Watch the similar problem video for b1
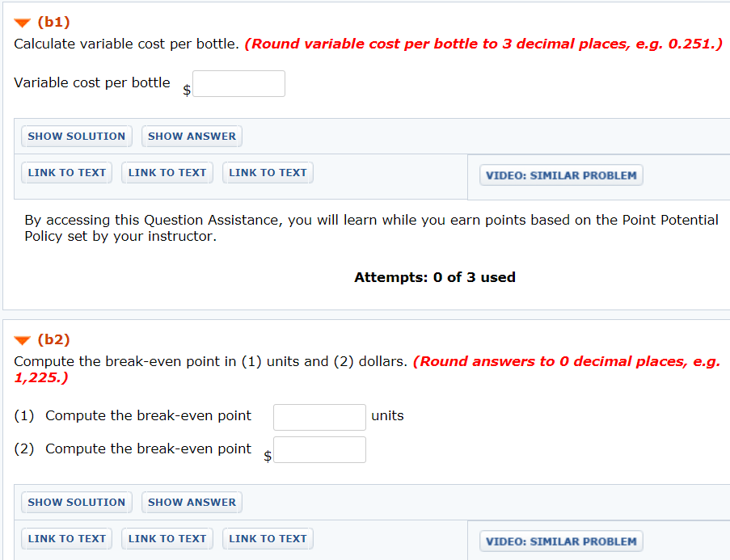Viewport: 730px width, 560px height. (561, 175)
